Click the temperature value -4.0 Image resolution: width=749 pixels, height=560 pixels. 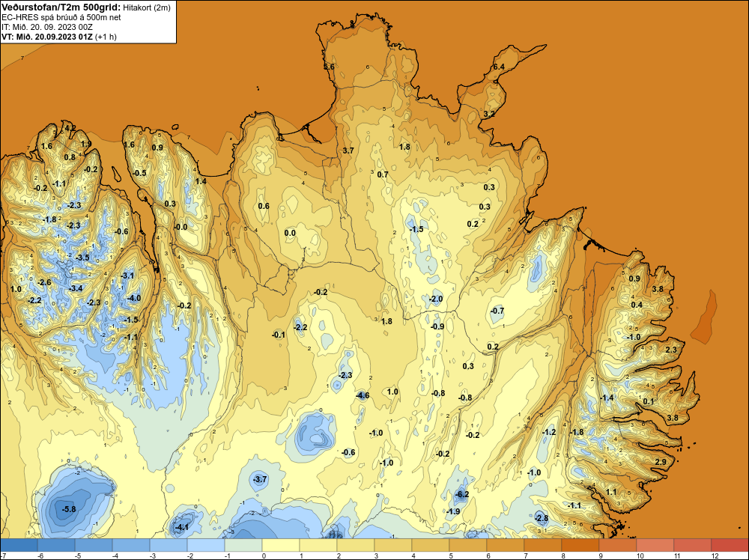click(x=134, y=299)
